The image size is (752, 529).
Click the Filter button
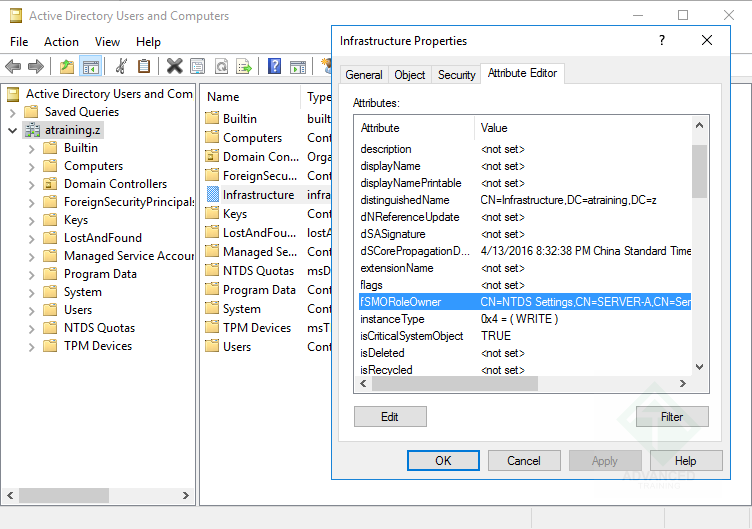[x=672, y=416]
